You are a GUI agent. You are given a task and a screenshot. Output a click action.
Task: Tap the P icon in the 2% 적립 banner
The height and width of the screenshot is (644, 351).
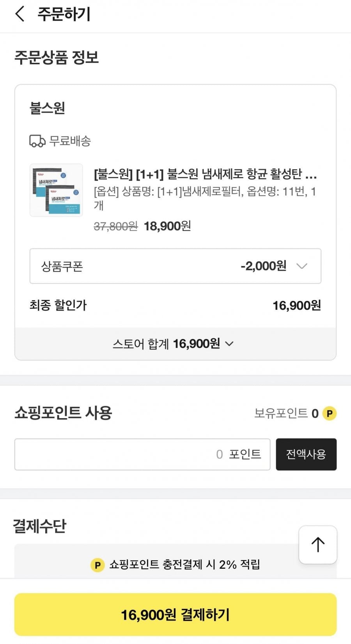coord(97,565)
